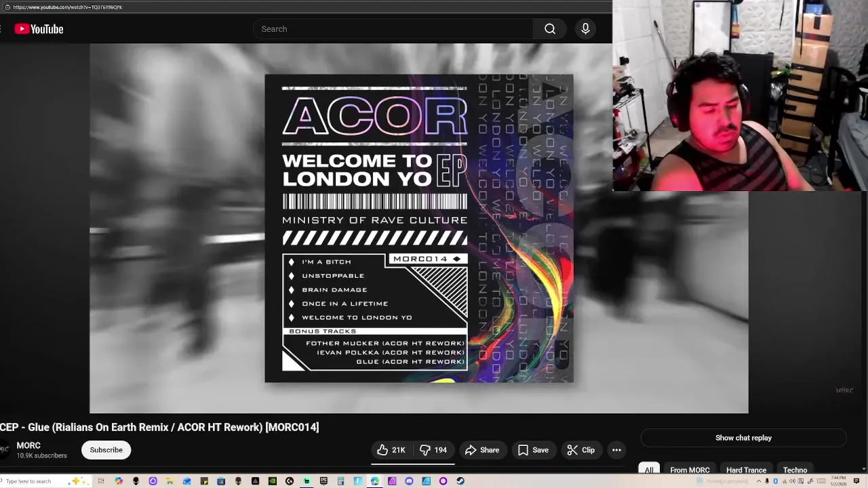The image size is (868, 488).
Task: Select the From MORC chip
Action: [690, 470]
